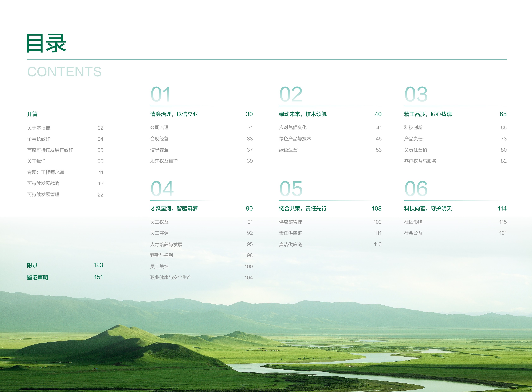Click the 关于本报告 contents entry

39,128
